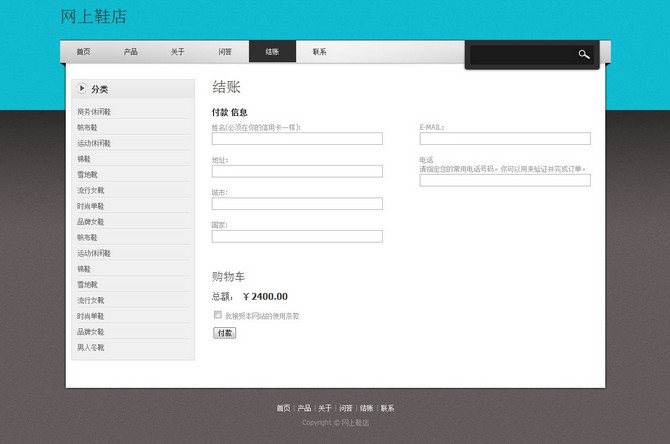670x444 pixels.
Task: Click the E-MAIL input field
Action: (x=505, y=139)
